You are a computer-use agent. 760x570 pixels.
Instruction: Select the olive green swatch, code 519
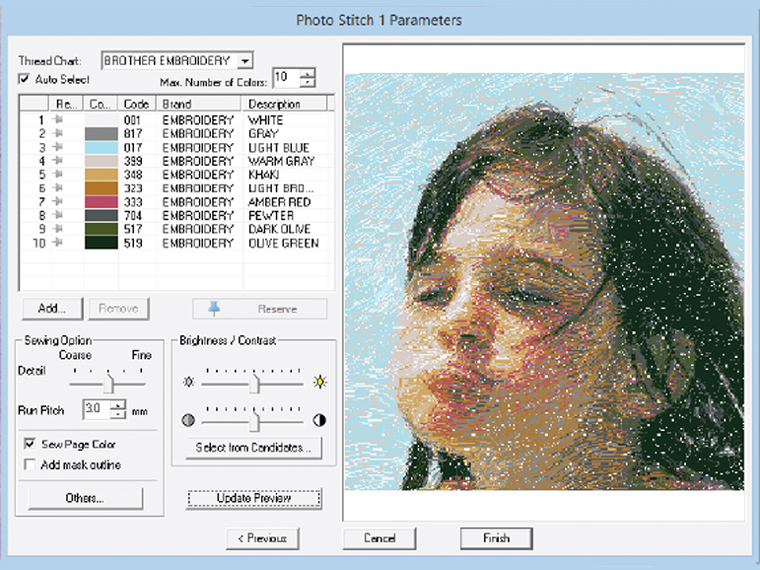[101, 242]
